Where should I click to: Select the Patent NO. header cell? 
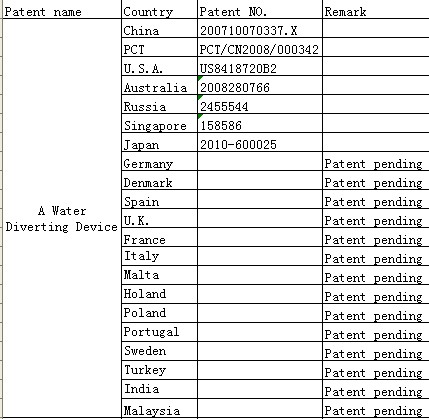click(x=260, y=10)
